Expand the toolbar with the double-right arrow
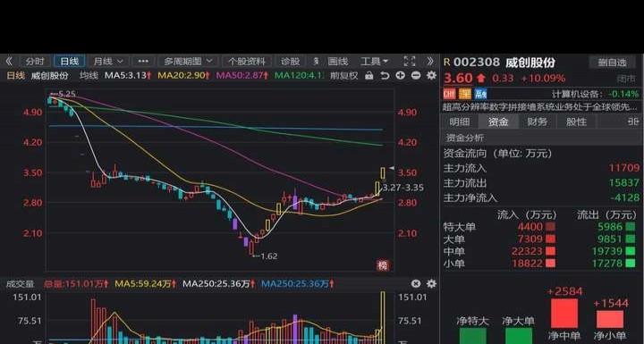Viewport: 644px width, 344px height. click(429, 62)
